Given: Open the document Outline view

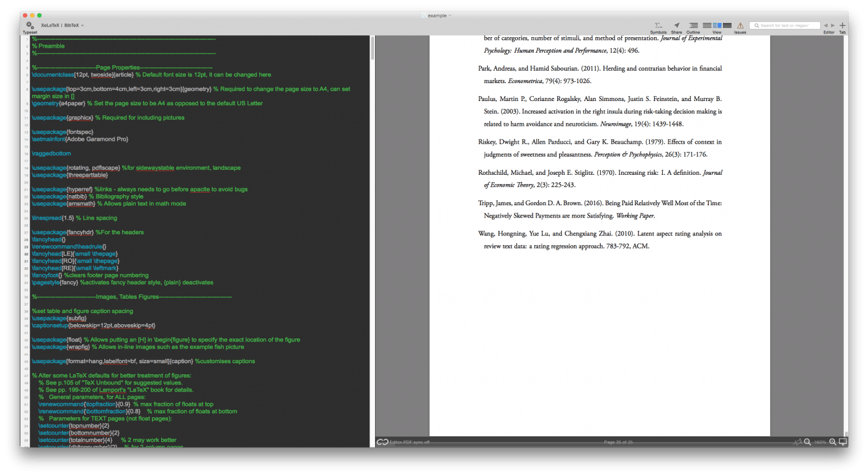Looking at the screenshot, I should 693,25.
